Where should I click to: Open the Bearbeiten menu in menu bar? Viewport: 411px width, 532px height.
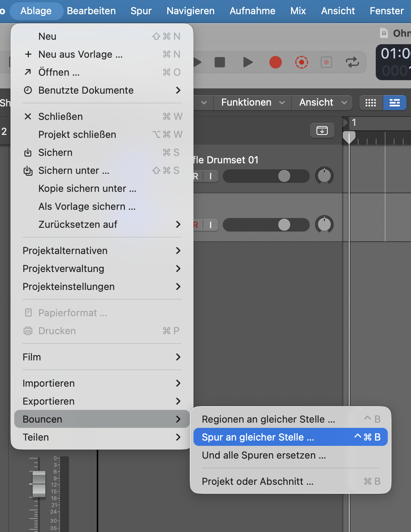tap(91, 11)
